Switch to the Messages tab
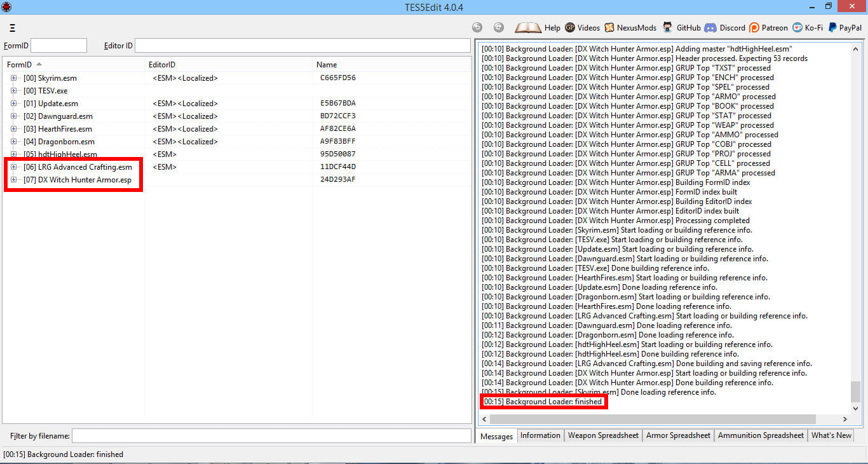Viewport: 868px width, 464px height. [496, 436]
